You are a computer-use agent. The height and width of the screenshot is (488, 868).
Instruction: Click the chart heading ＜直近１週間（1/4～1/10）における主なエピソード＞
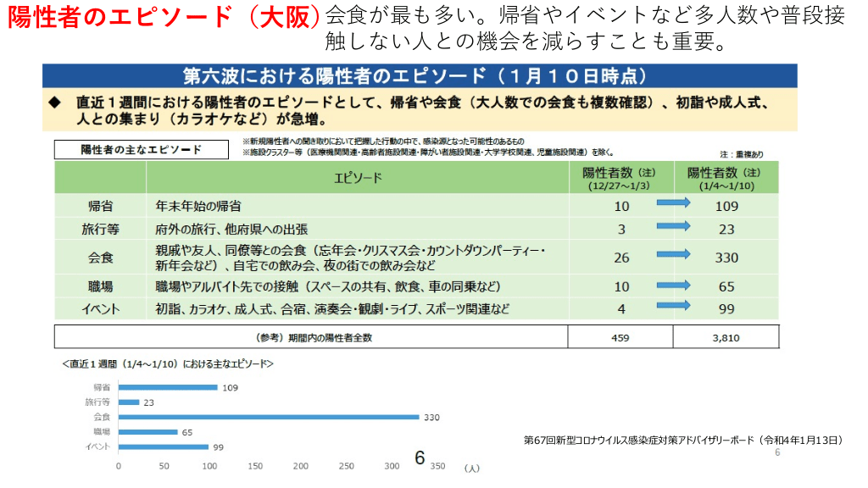(x=168, y=364)
